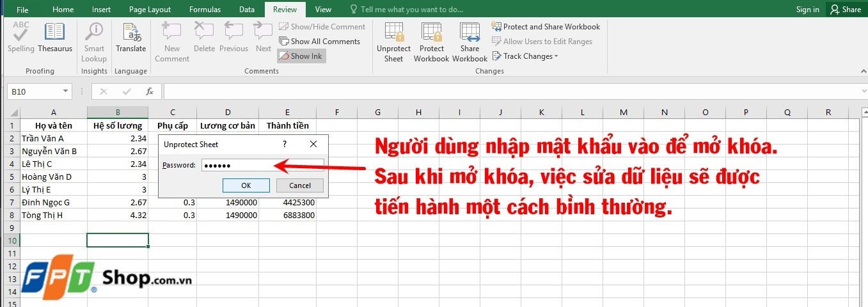Click Cancel in Unprotect Sheet dialog
Viewport: 868px width, 307px height.
click(300, 185)
